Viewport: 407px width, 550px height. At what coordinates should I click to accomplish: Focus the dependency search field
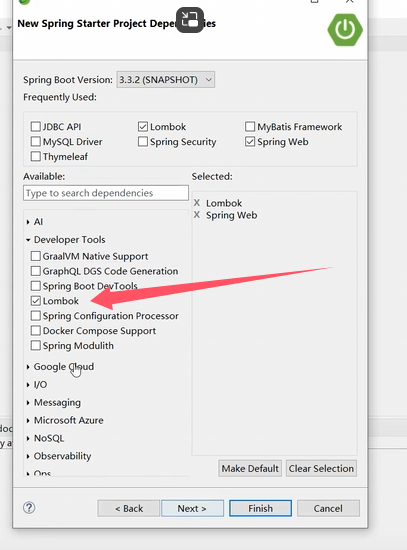tap(106, 193)
